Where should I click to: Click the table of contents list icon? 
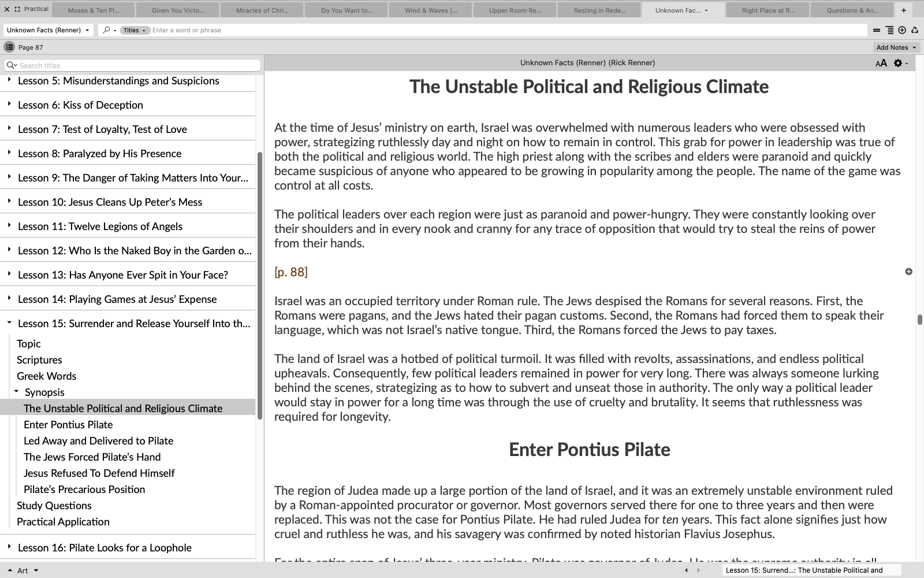tap(9, 47)
